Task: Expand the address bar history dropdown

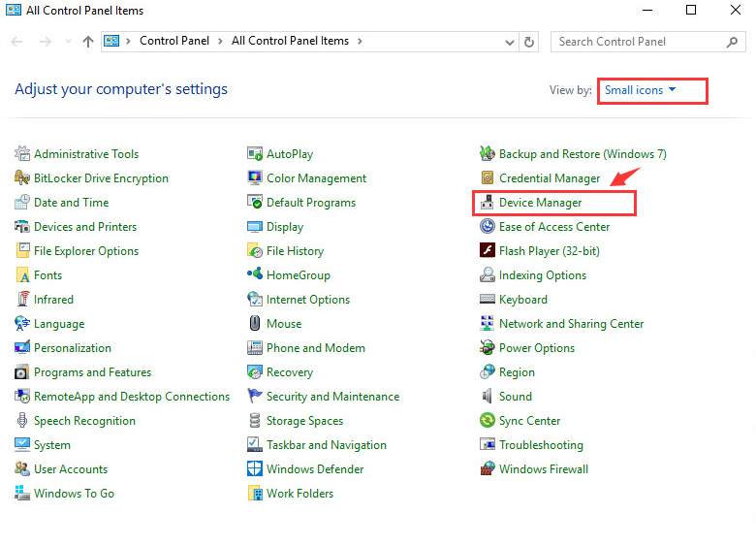Action: 510,42
